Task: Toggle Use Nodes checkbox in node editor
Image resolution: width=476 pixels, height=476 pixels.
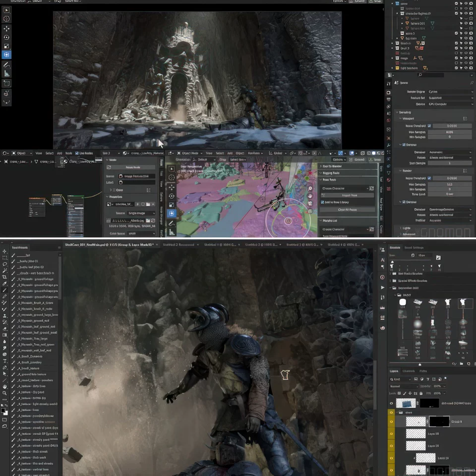Action: click(x=77, y=153)
